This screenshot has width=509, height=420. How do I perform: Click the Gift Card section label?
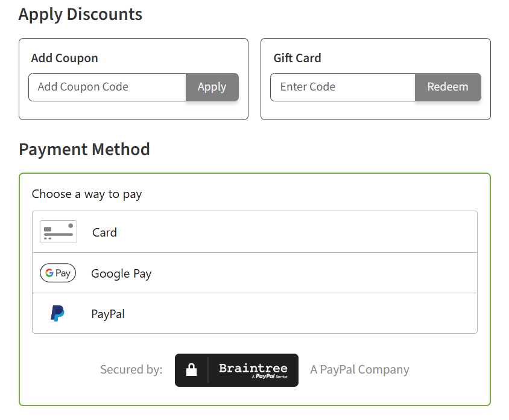point(297,58)
